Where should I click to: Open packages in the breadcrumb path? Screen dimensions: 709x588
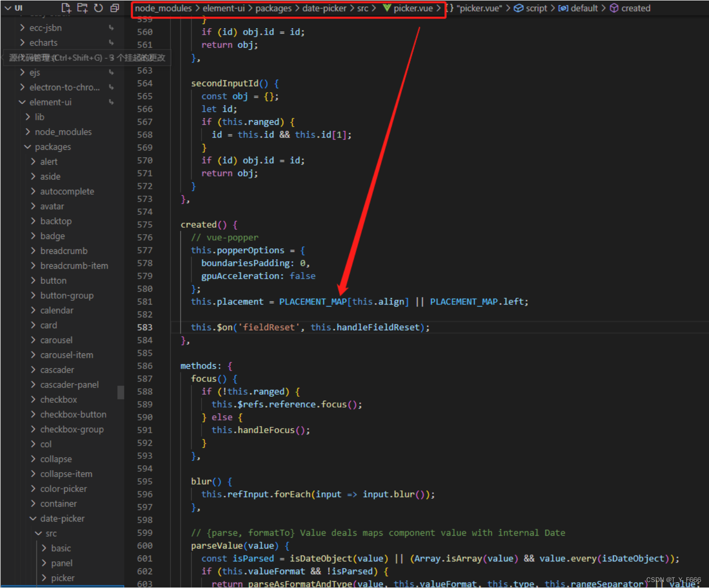click(x=273, y=8)
